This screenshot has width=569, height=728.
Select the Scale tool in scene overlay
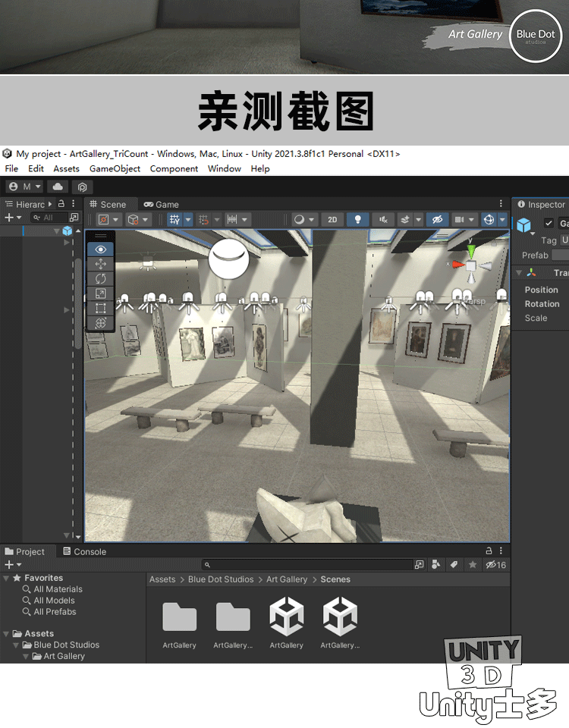click(x=101, y=293)
